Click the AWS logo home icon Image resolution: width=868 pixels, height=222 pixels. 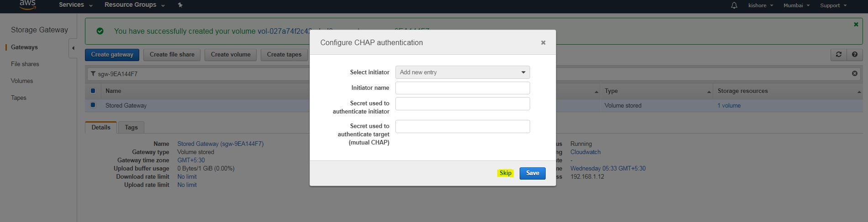[x=27, y=5]
